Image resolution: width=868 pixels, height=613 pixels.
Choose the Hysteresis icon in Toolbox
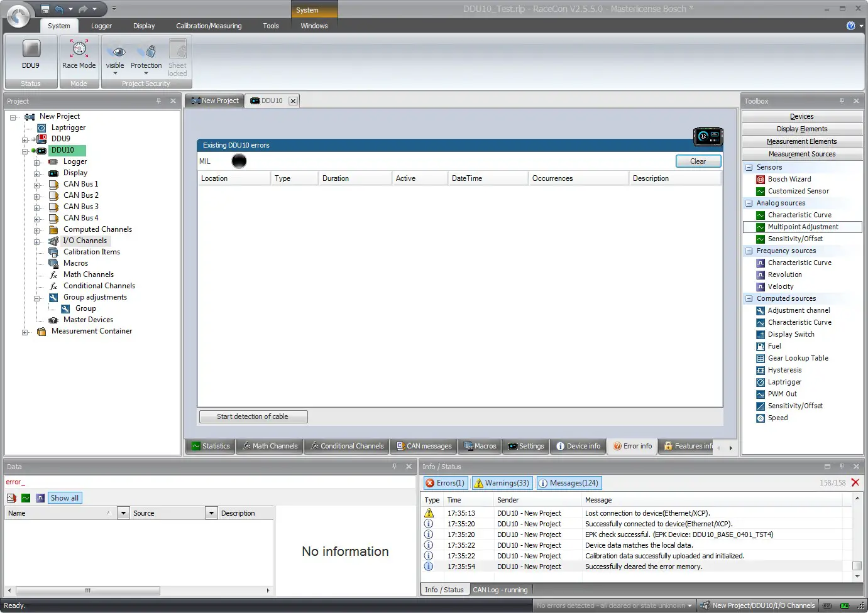coord(761,371)
